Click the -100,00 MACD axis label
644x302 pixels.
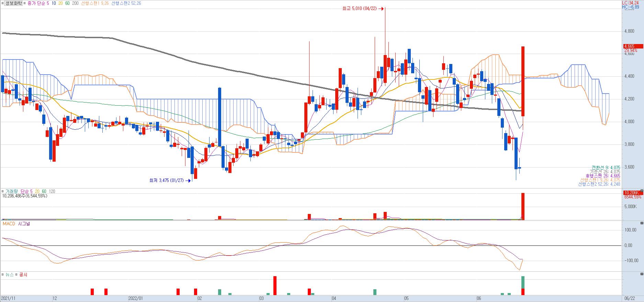pyautogui.click(x=632, y=260)
